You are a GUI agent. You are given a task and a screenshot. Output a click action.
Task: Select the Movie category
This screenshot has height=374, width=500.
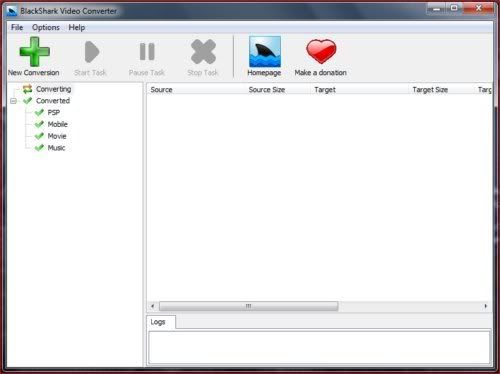coord(57,136)
